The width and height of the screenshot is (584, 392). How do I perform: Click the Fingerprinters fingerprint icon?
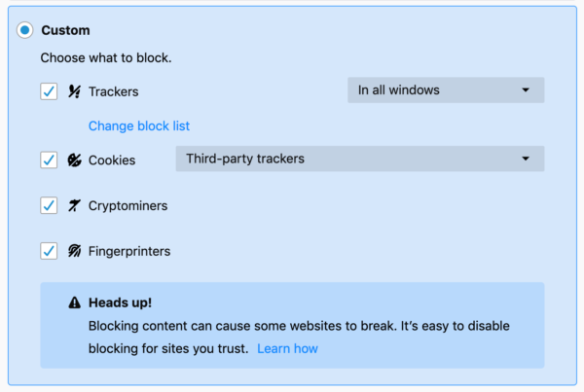[x=75, y=251]
